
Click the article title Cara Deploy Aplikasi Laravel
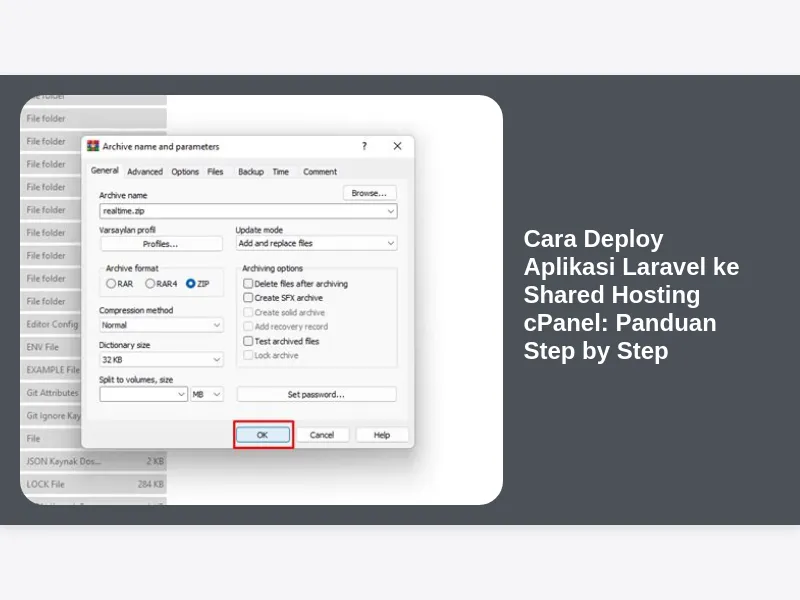point(631,294)
